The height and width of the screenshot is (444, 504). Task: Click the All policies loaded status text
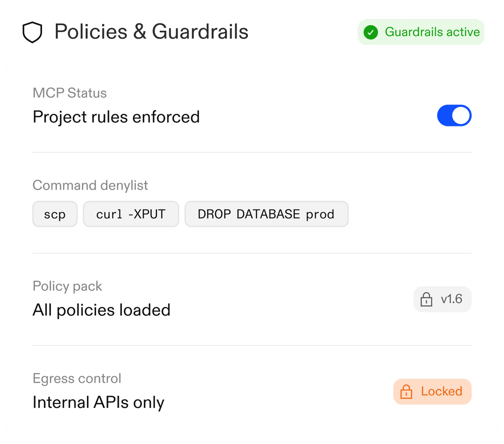102,310
